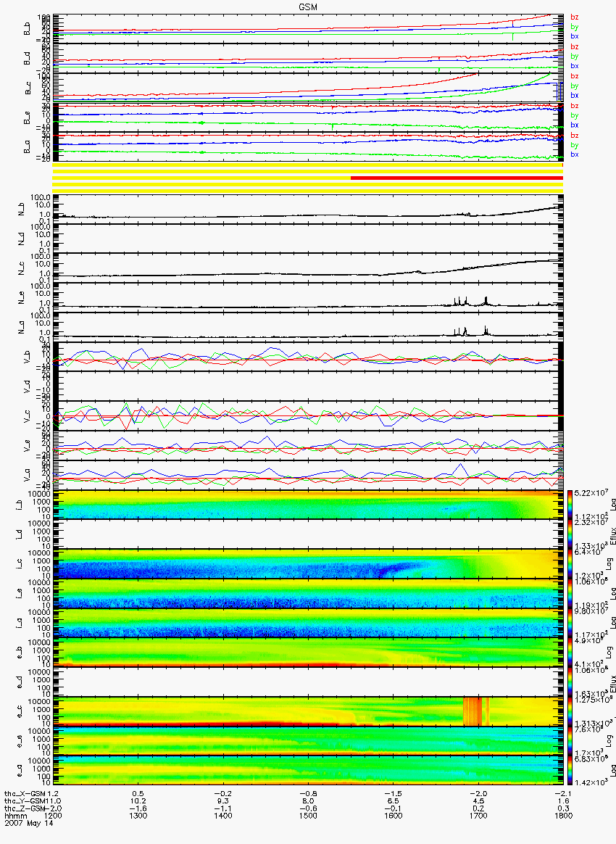Click the Y-GSM value 9.3

click(x=222, y=801)
